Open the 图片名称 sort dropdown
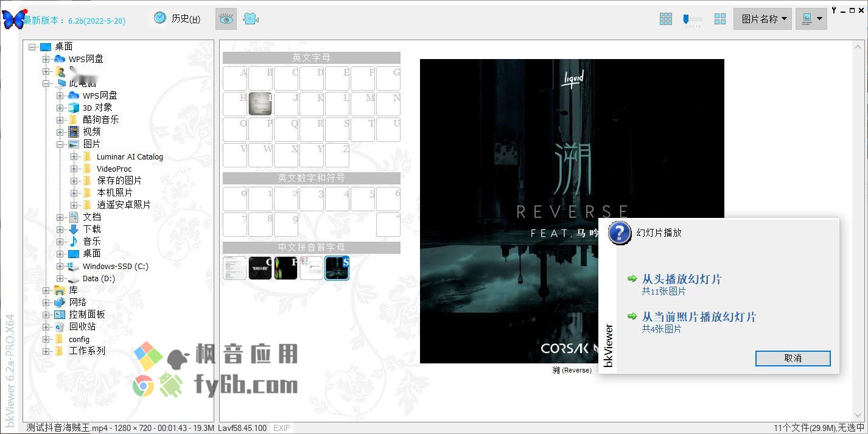Viewport: 868px width, 434px height. click(x=763, y=19)
